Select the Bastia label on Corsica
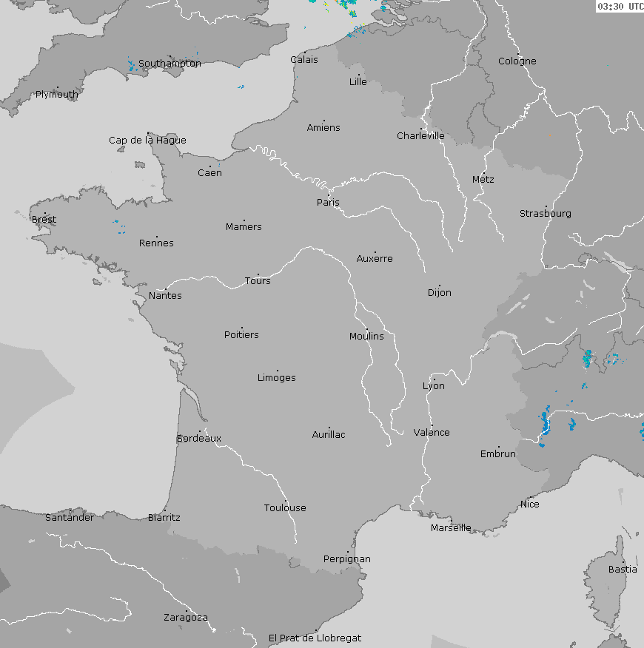This screenshot has height=648, width=644. 622,570
